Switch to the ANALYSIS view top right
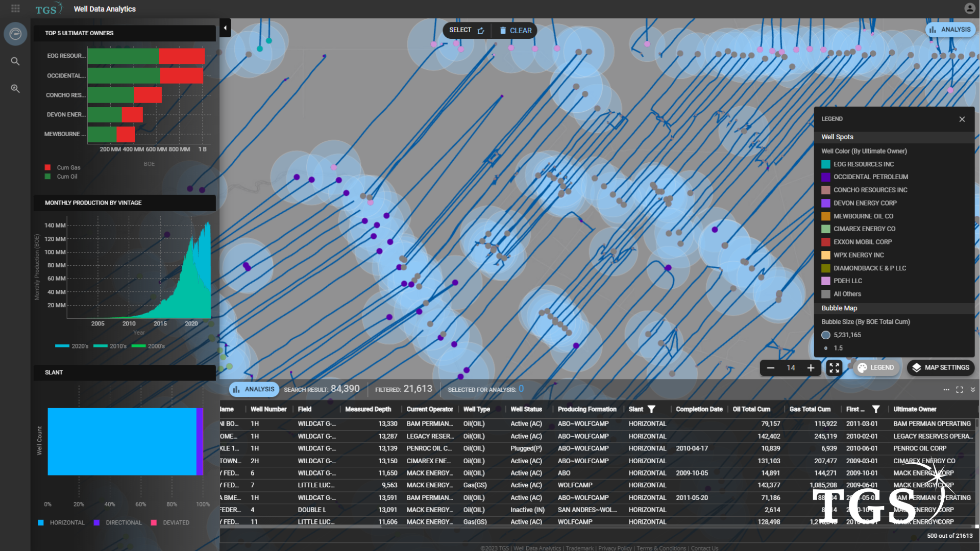Screen dimensions: 980x551 click(950, 29)
